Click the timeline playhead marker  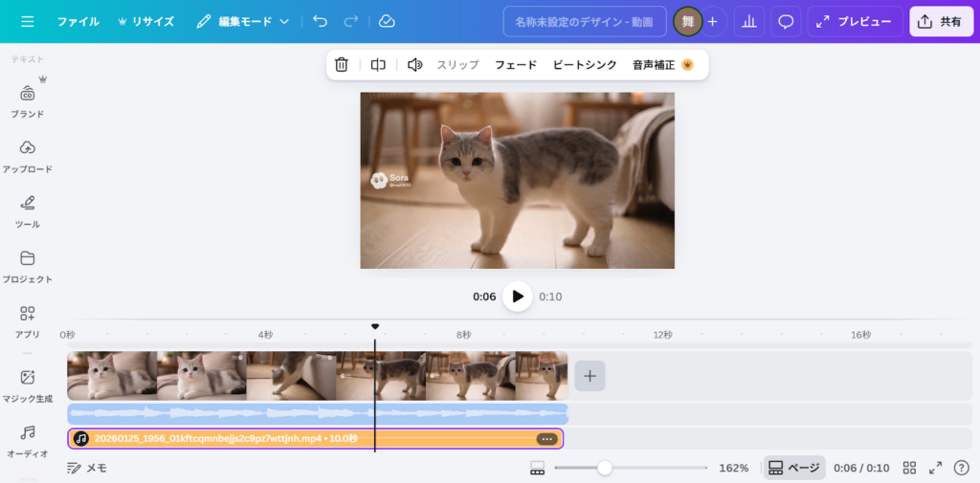pyautogui.click(x=375, y=327)
